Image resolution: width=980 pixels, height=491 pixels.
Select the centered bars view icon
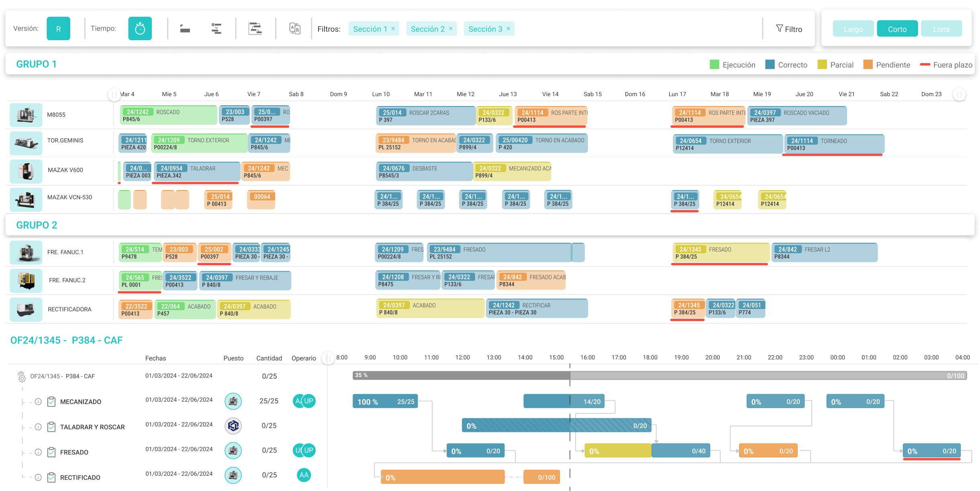pos(216,29)
